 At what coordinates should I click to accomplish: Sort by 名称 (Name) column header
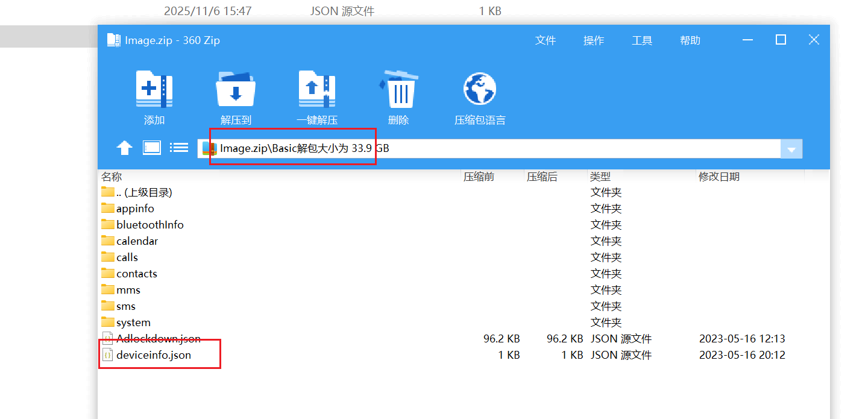pyautogui.click(x=112, y=177)
